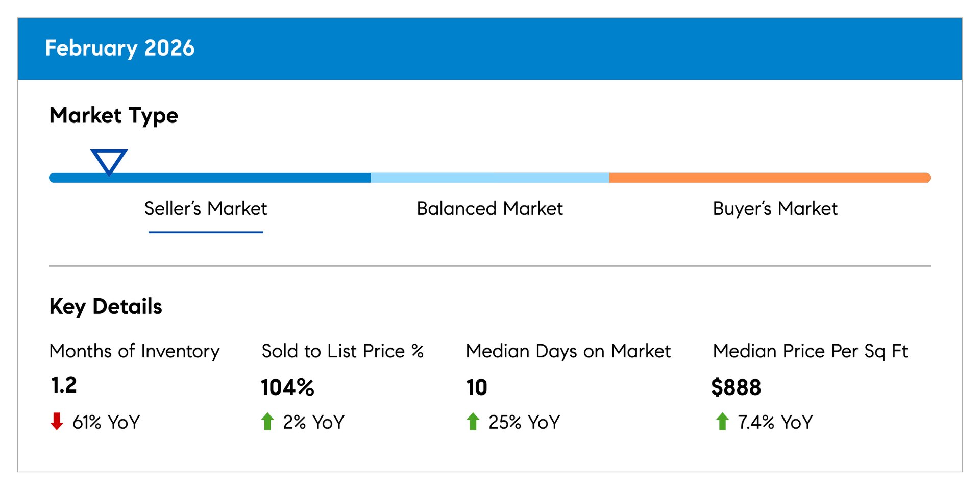Viewport: 980px width, 490px height.
Task: Select the Buyer's Market label
Action: (775, 209)
